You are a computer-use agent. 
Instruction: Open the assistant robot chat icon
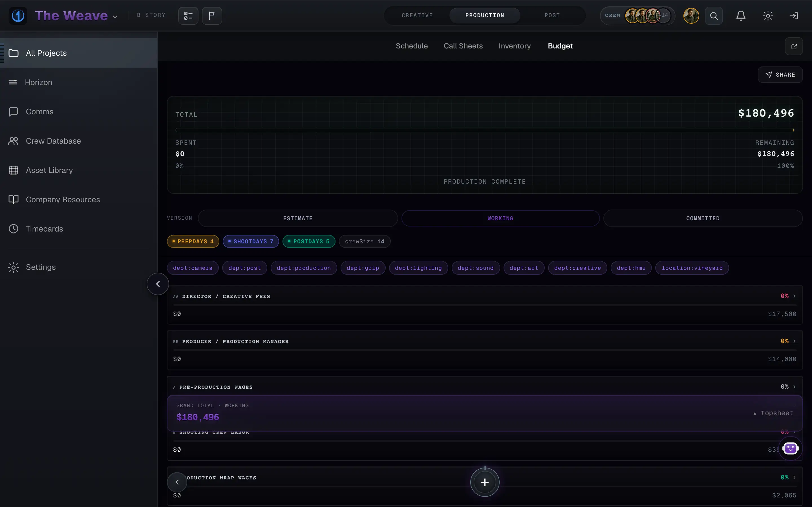[x=790, y=448]
